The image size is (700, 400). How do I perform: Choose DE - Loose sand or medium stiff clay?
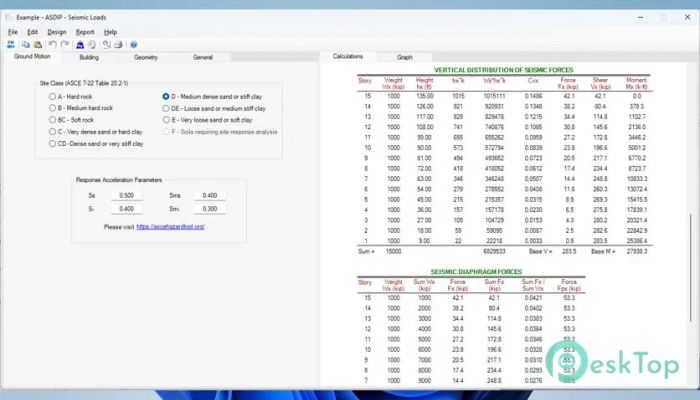pyautogui.click(x=166, y=108)
